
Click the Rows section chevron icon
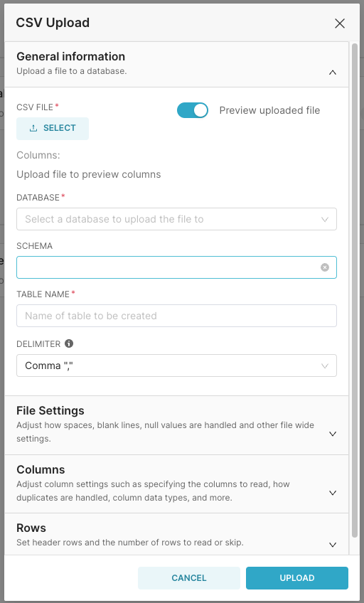[x=333, y=545]
